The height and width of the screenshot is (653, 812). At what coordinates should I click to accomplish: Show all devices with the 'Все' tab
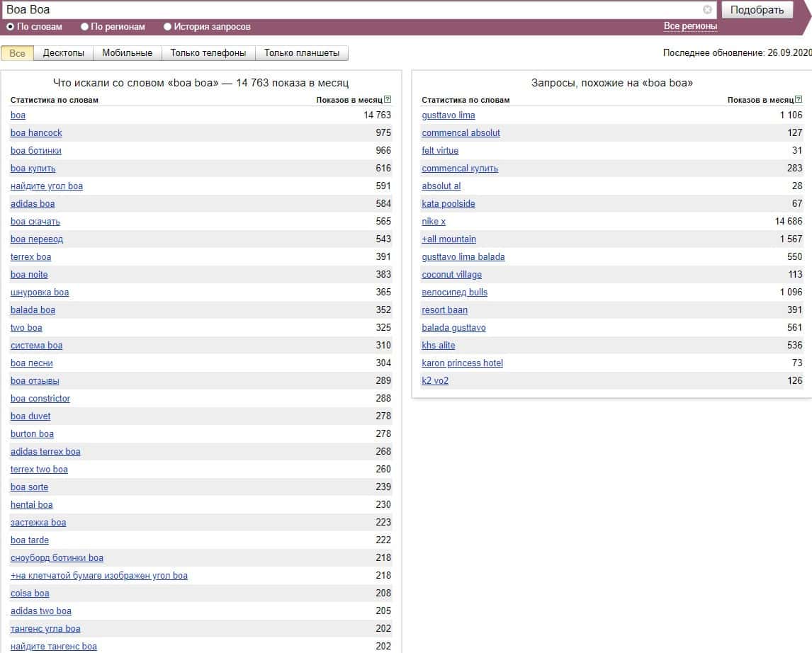tap(17, 53)
